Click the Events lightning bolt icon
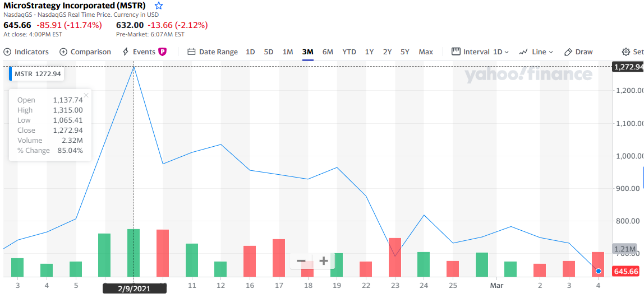 point(126,52)
